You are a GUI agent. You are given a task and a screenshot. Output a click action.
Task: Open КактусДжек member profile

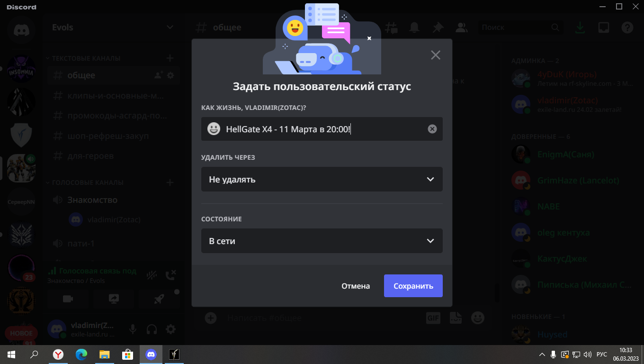(x=572, y=259)
